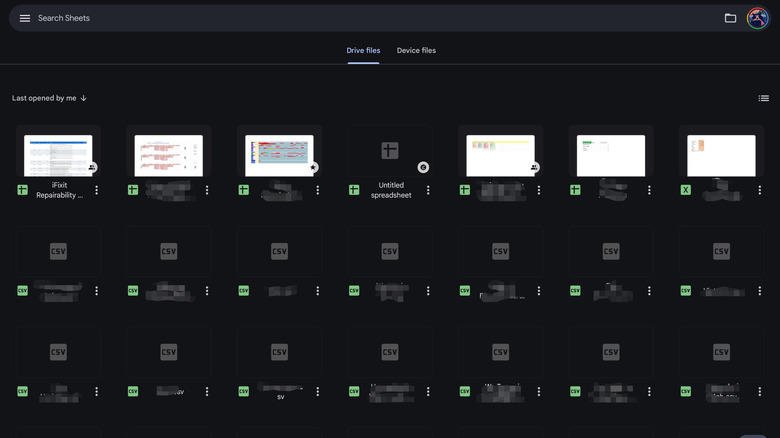Select the Drive files tab
The image size is (780, 438).
tap(363, 50)
